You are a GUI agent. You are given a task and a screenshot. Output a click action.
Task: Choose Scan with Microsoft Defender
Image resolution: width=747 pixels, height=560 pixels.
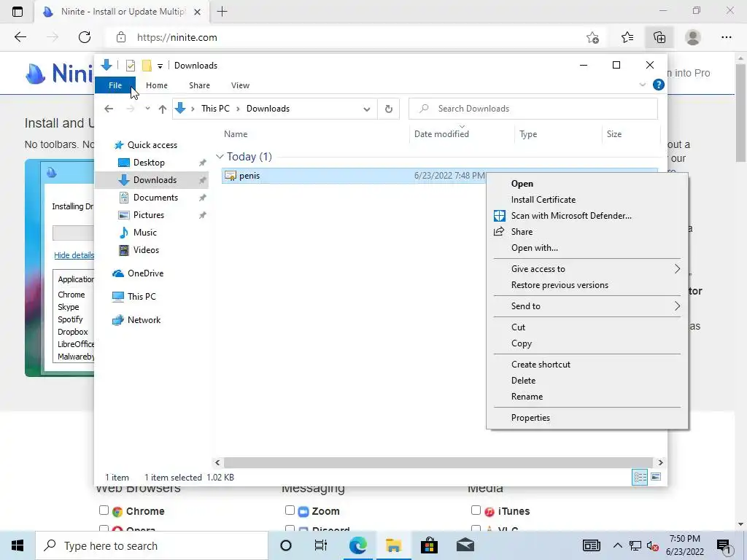coord(571,216)
